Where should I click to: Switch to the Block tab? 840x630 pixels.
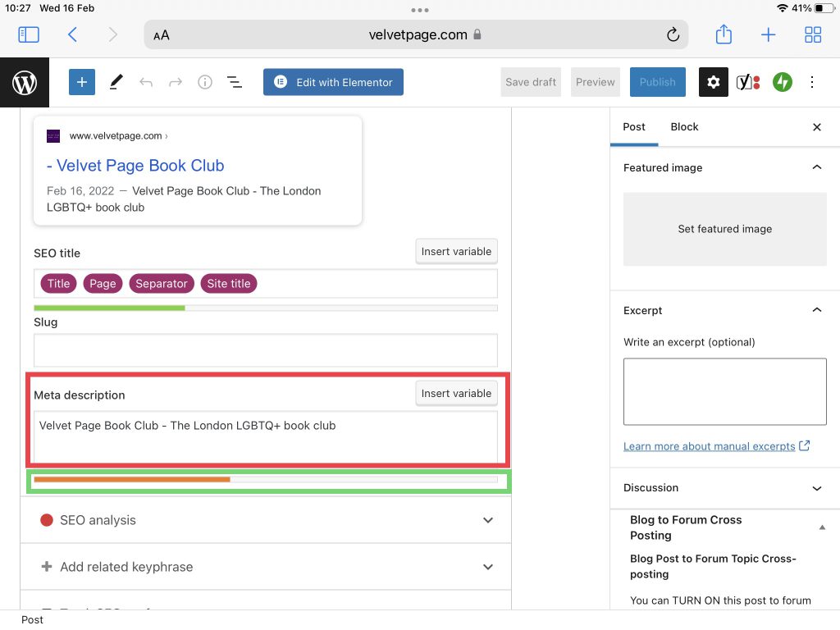click(684, 127)
